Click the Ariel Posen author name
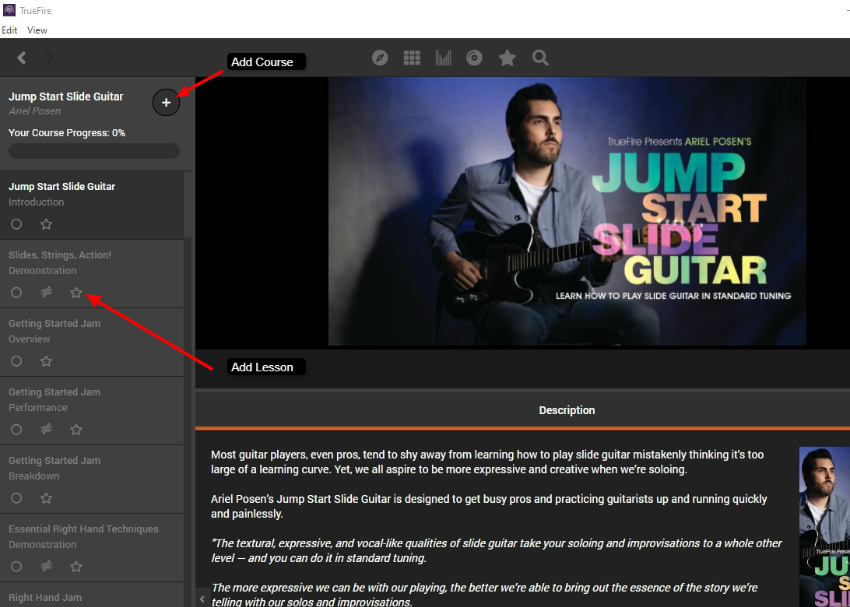This screenshot has height=607, width=850. tap(35, 111)
